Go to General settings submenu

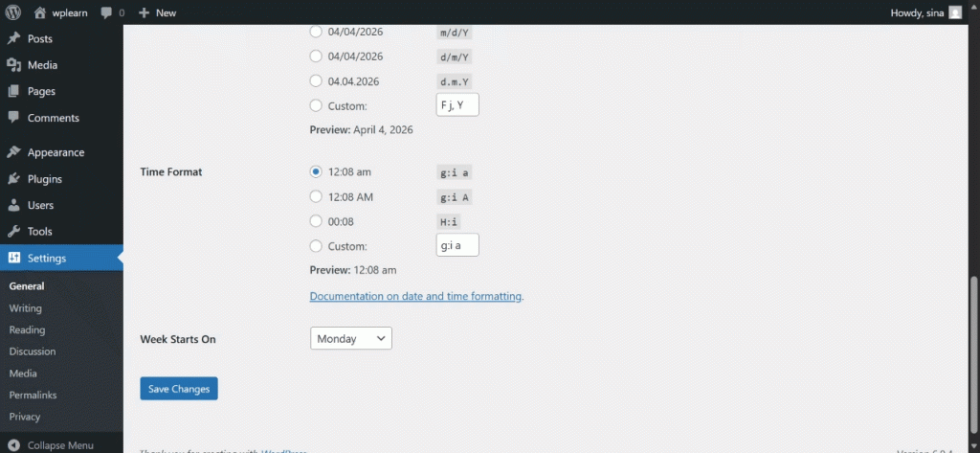[x=27, y=286]
